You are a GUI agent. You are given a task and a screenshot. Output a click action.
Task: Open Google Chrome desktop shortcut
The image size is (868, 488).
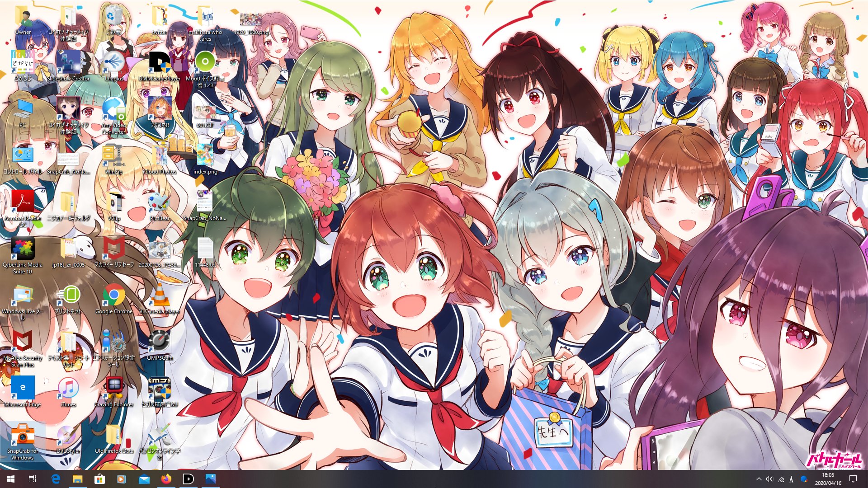click(113, 297)
